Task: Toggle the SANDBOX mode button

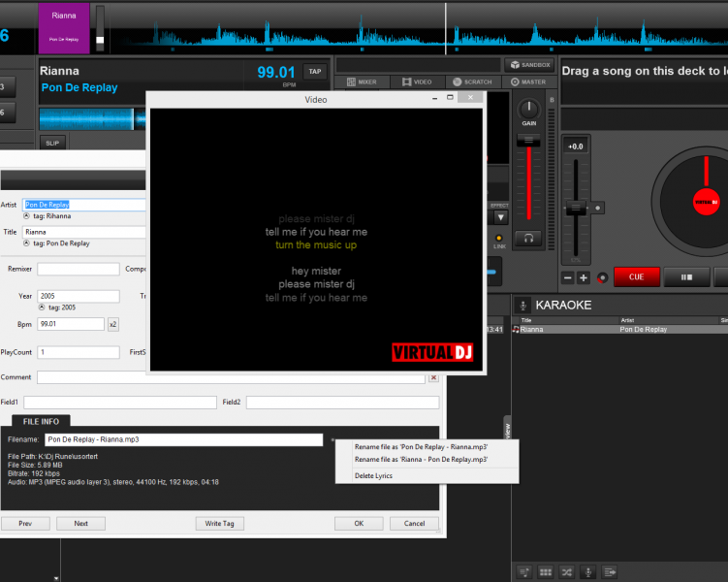Action: pyautogui.click(x=529, y=65)
